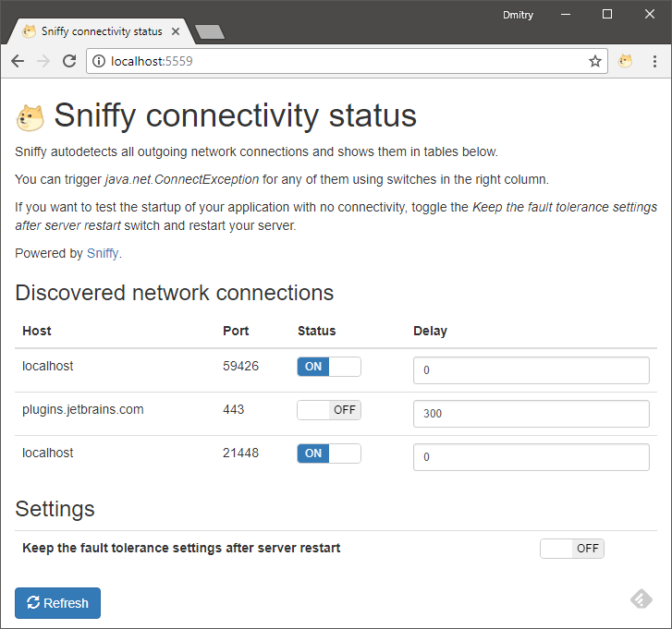
Task: Open the Sniffy extension icon in toolbar
Action: pos(625,61)
